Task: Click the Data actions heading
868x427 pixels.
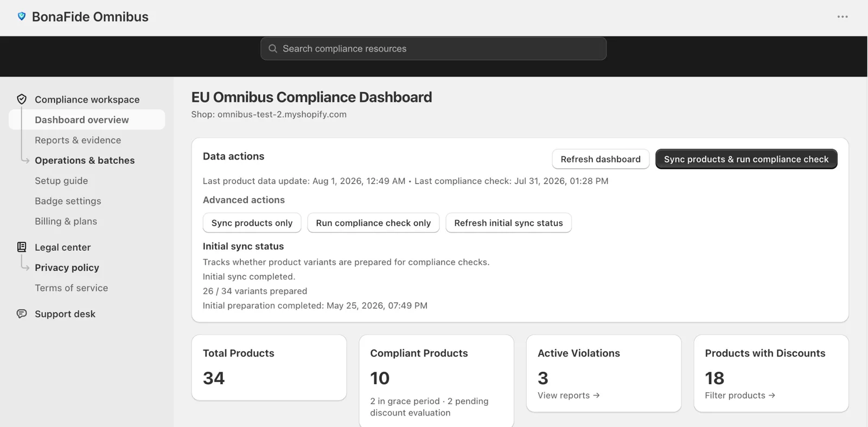Action: (233, 156)
